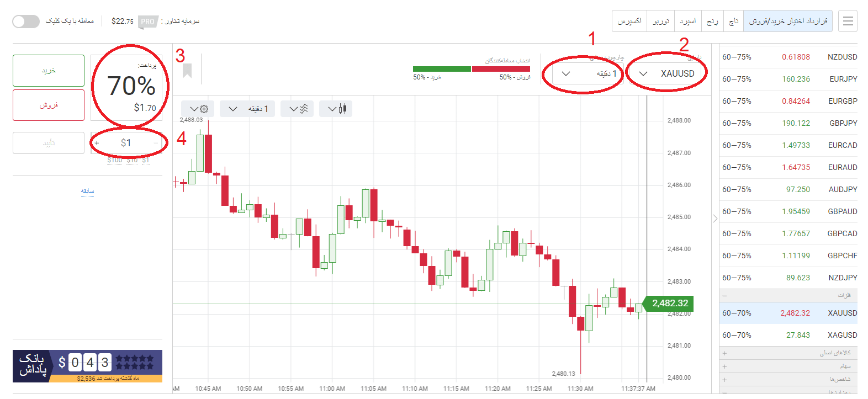Switch to the تاچ tab
The image size is (868, 399).
pos(734,21)
